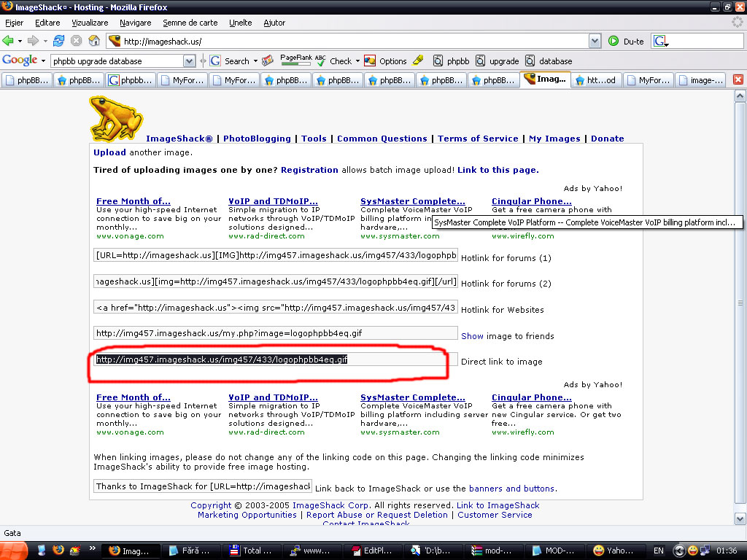Find the word 'phpbb' on page

(x=451, y=61)
